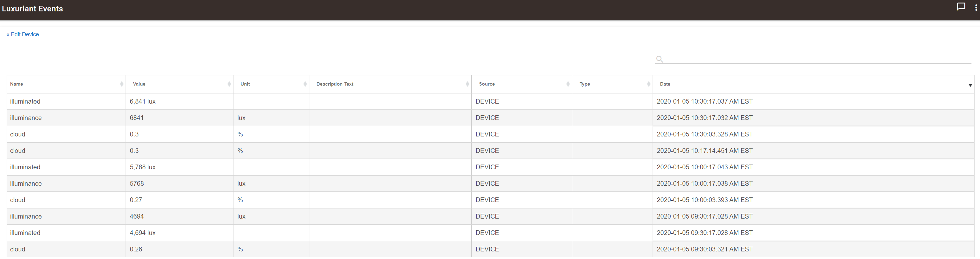Sort table by Value header
Screen dimensions: 980x259
coord(139,84)
